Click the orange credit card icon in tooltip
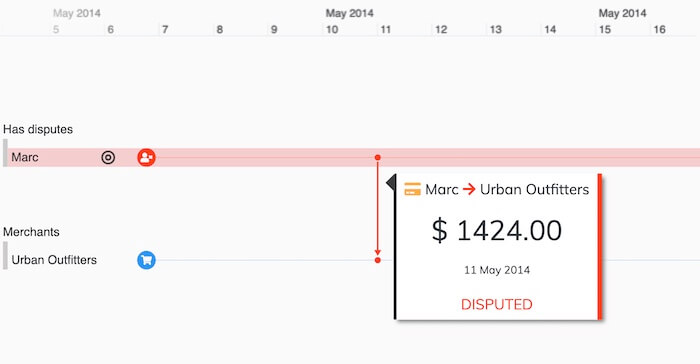This screenshot has height=364, width=700. pos(412,189)
